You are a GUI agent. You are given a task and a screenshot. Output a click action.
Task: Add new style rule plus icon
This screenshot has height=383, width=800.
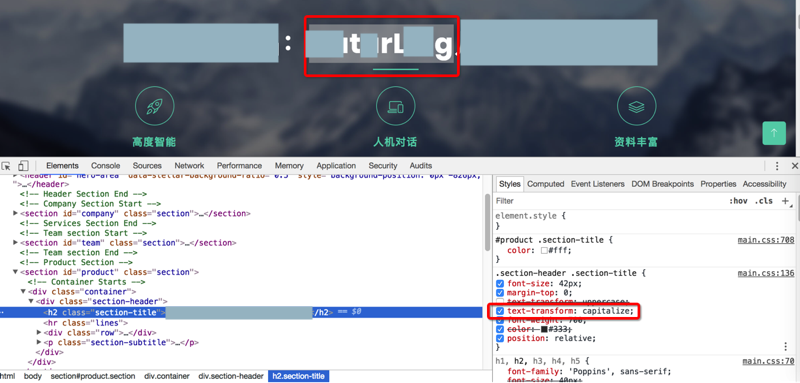pyautogui.click(x=785, y=201)
